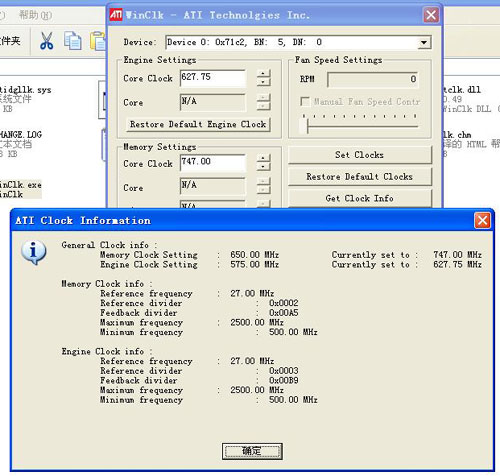
Task: Click the Set Clocks button
Action: (360, 155)
